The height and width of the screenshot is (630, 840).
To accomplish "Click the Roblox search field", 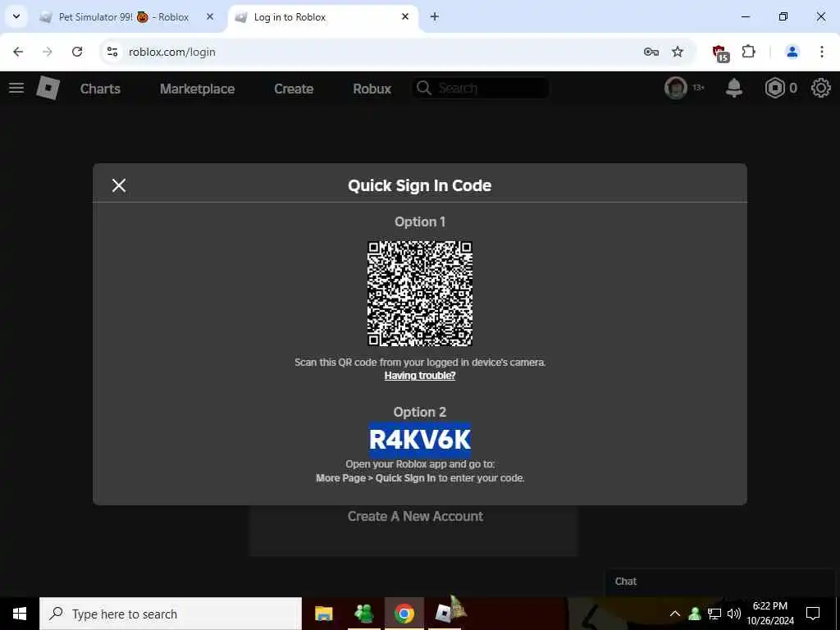I will [x=481, y=88].
